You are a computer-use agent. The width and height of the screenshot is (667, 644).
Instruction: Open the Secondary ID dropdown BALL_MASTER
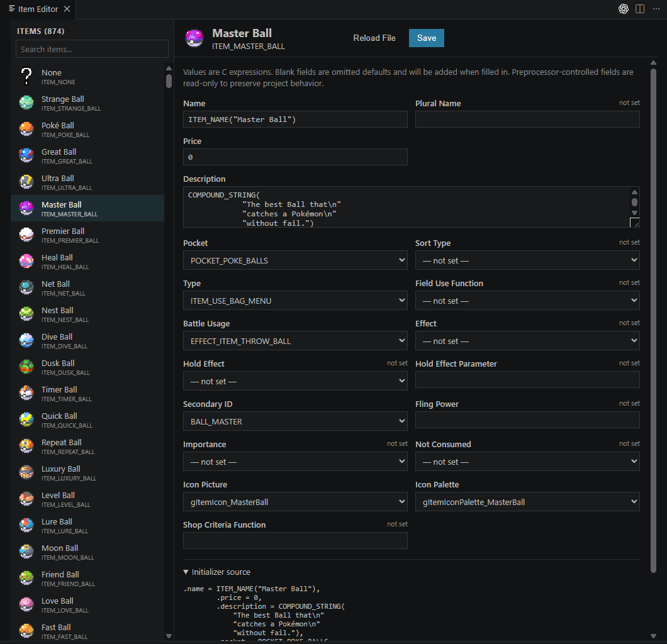point(295,421)
